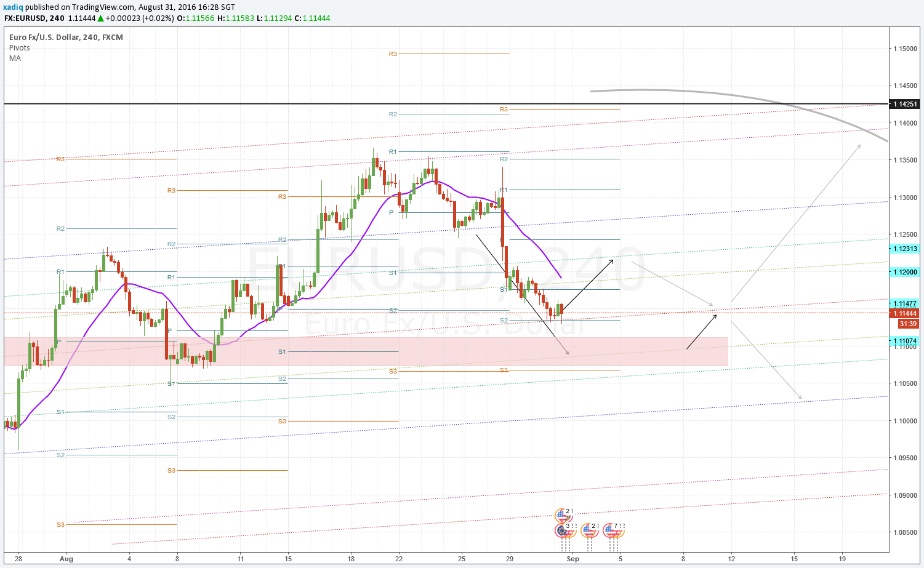924x568 pixels.
Task: Click price axis label 1.10000
Action: point(905,421)
